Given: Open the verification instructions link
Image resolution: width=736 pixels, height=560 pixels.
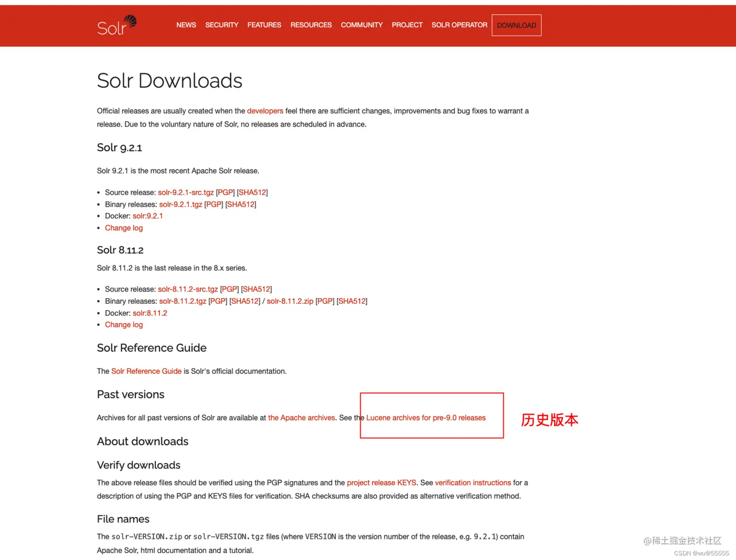Looking at the screenshot, I should pyautogui.click(x=473, y=483).
